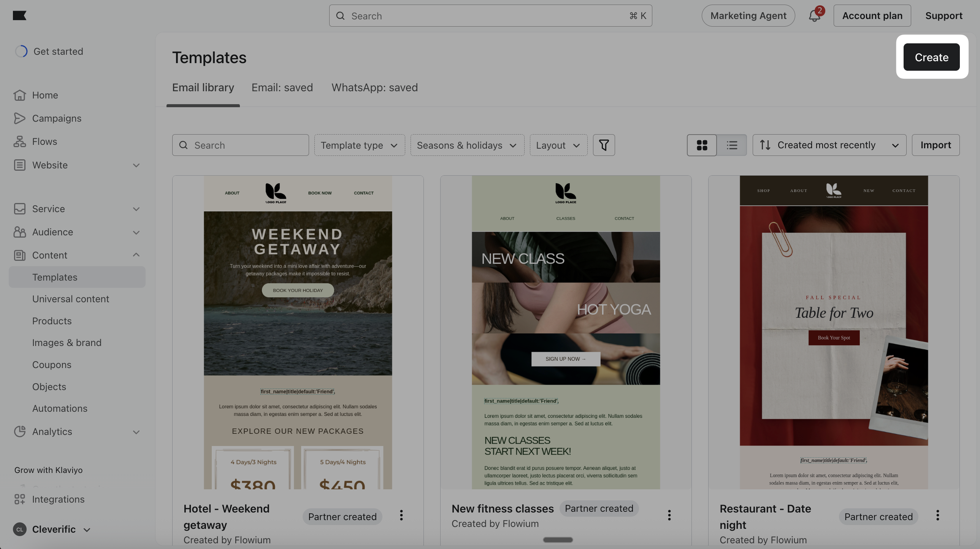Open three-dot menu for New fitness classes

[x=669, y=516]
